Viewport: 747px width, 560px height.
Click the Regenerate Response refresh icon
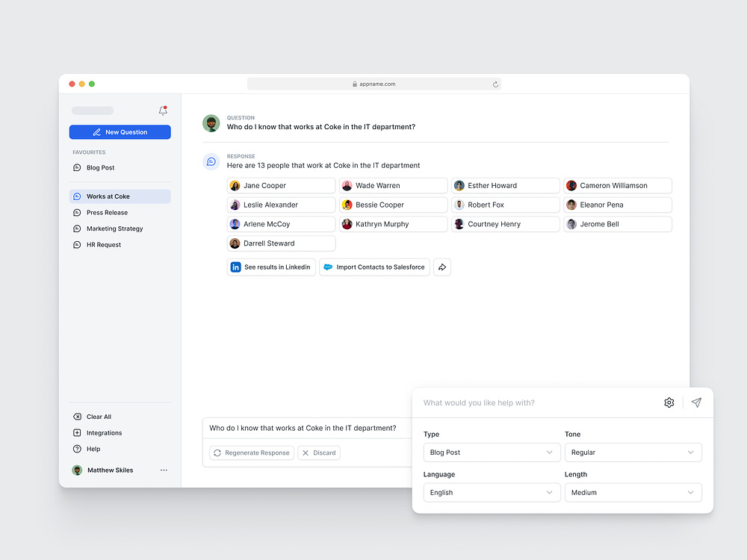click(x=217, y=453)
